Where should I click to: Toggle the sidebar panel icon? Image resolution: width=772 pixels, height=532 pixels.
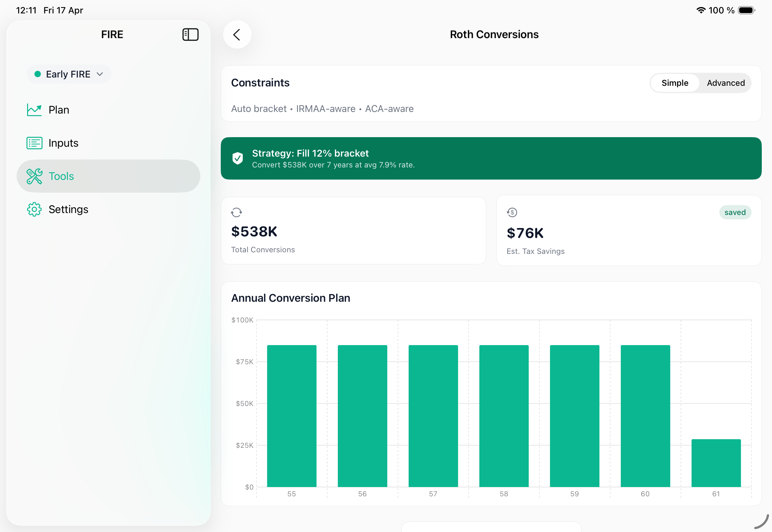[x=190, y=34]
